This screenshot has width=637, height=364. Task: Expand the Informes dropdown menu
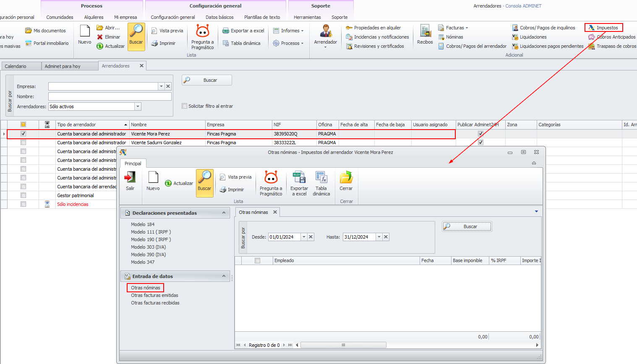288,31
